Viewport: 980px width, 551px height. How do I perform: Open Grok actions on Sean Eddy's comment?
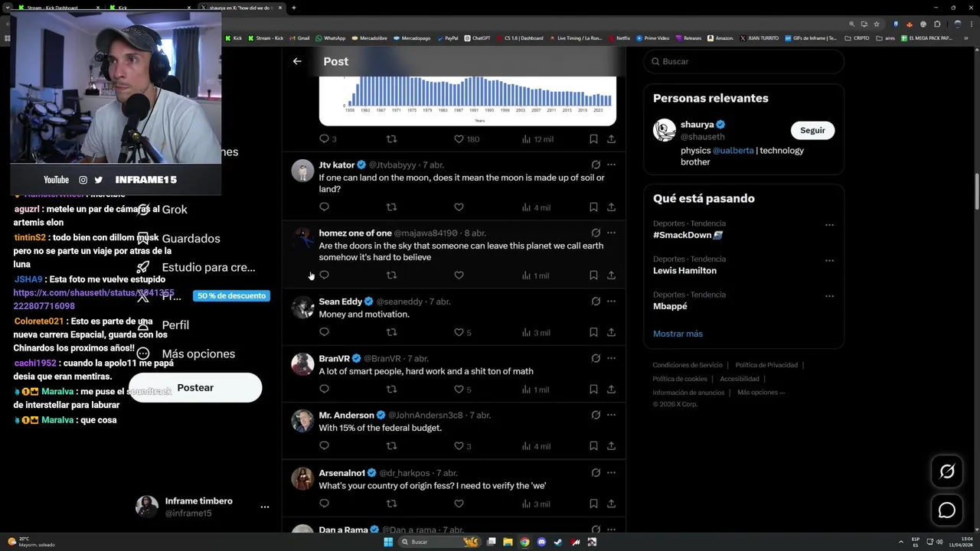coord(596,302)
